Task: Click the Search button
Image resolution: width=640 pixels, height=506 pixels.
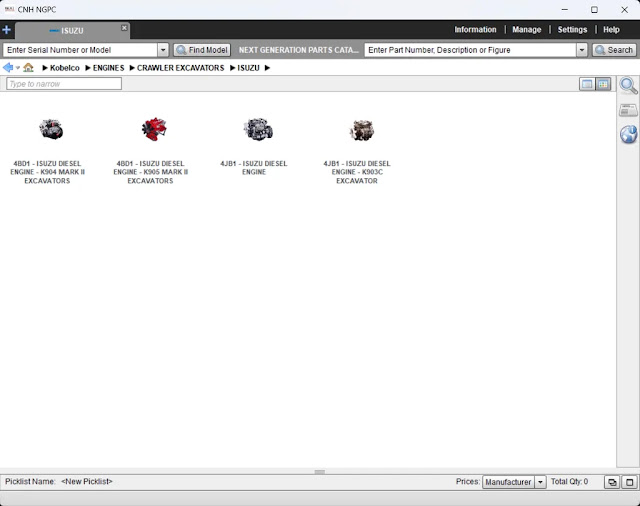Action: point(614,50)
